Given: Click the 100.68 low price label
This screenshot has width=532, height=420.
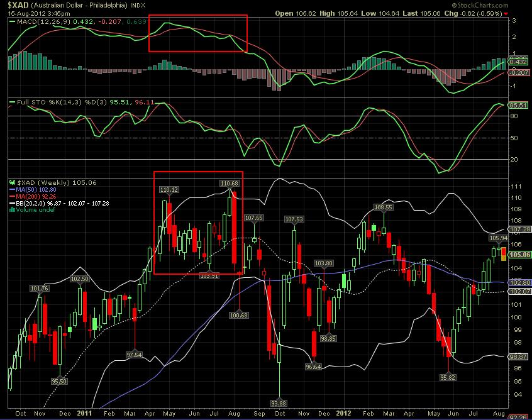Looking at the screenshot, I should (239, 315).
